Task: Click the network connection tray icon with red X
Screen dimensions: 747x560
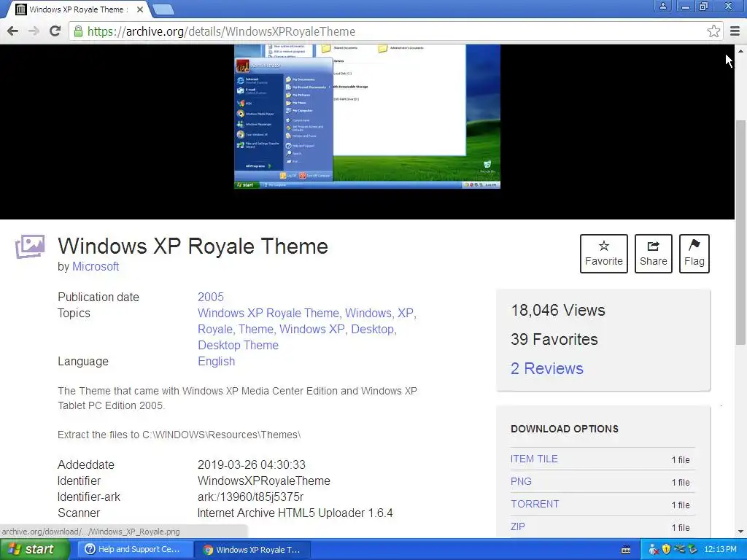Action: pos(654,550)
